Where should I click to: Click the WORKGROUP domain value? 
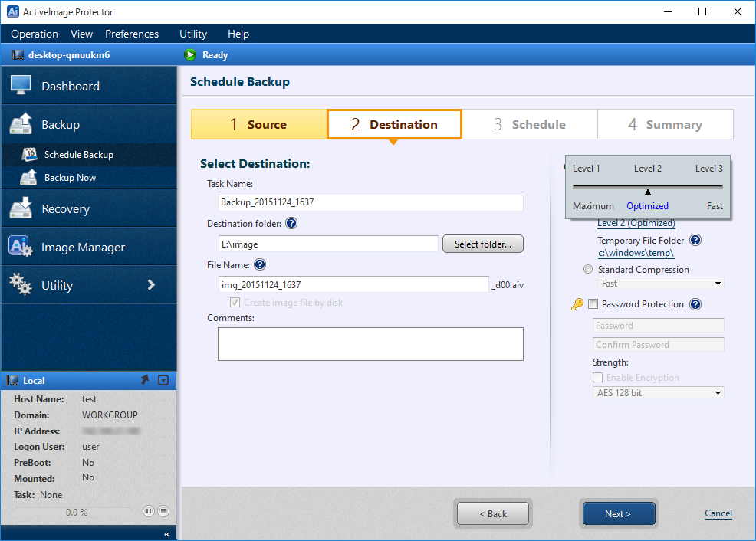110,415
